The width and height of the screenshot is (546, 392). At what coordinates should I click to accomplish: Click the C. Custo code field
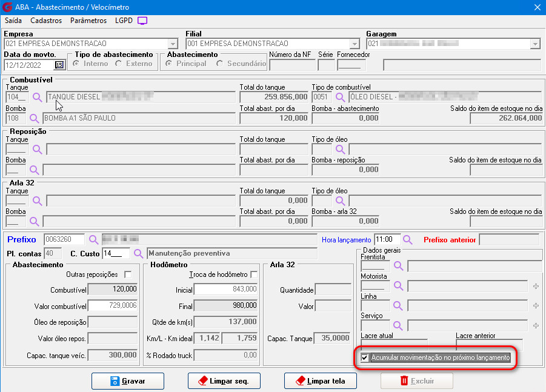click(116, 253)
